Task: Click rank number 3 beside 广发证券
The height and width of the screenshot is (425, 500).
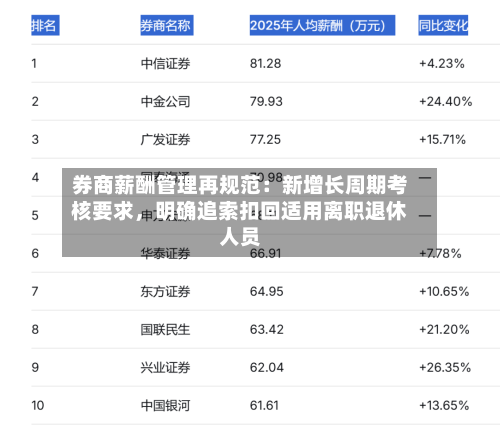Action: tap(35, 139)
